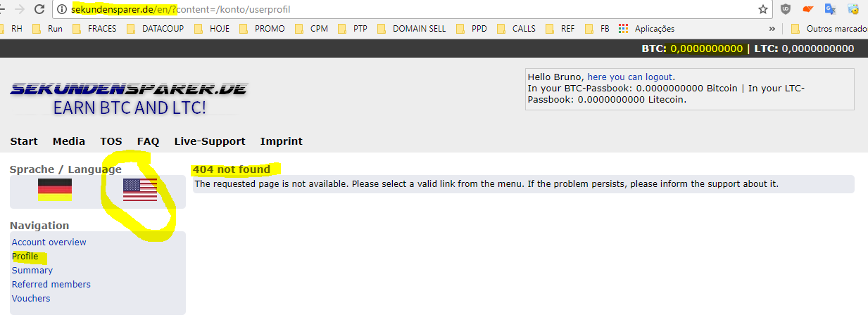This screenshot has height=317, width=868.
Task: Open the FRACES bookmark folder
Action: point(96,29)
